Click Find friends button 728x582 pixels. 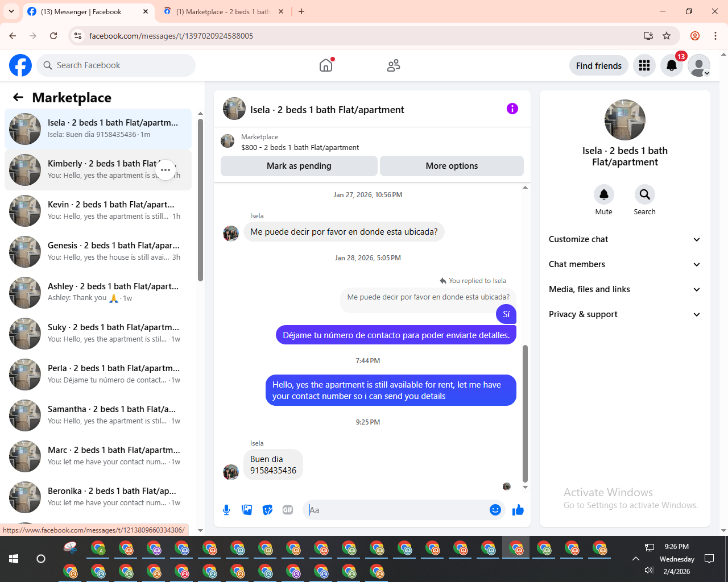pyautogui.click(x=599, y=65)
